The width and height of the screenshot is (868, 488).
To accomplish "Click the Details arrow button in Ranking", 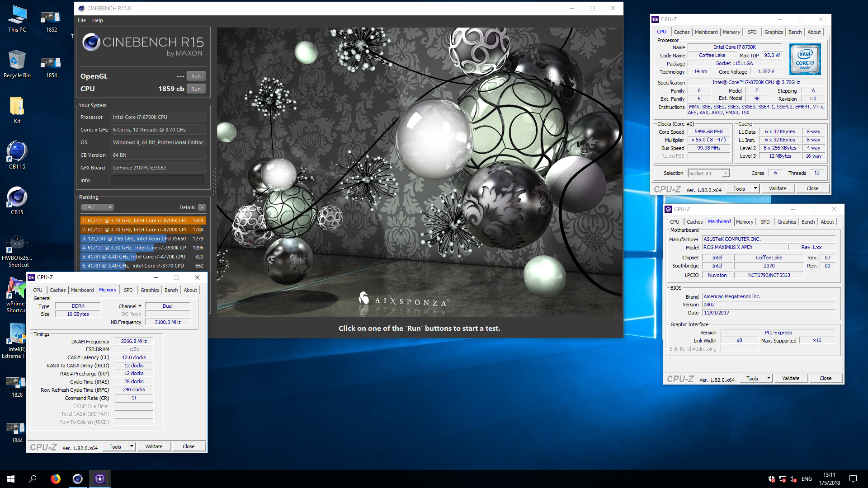I will [x=202, y=207].
